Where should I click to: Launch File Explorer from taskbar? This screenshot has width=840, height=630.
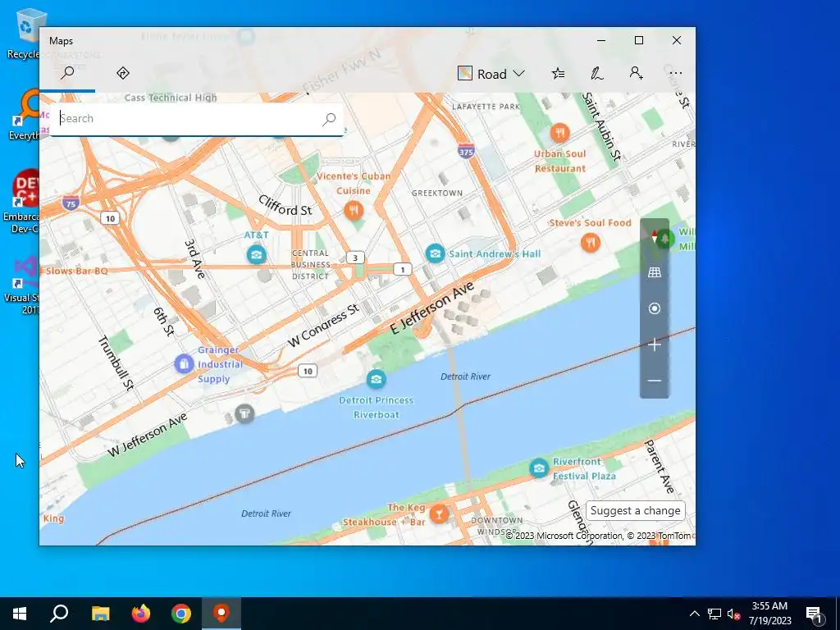coord(100,614)
